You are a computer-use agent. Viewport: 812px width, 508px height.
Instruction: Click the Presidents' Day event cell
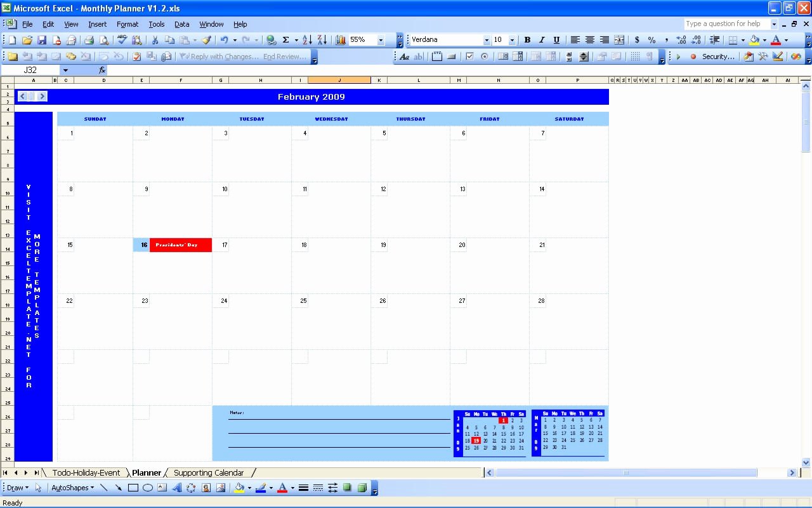(x=180, y=244)
